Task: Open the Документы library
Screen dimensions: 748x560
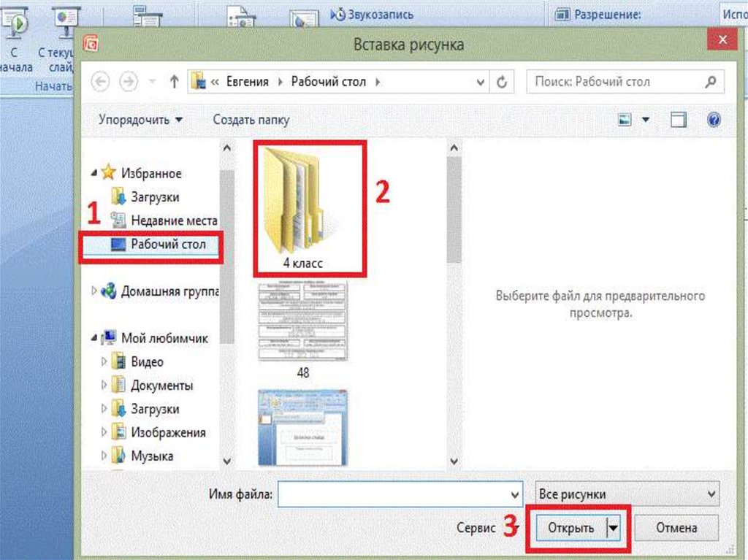Action: click(x=161, y=385)
